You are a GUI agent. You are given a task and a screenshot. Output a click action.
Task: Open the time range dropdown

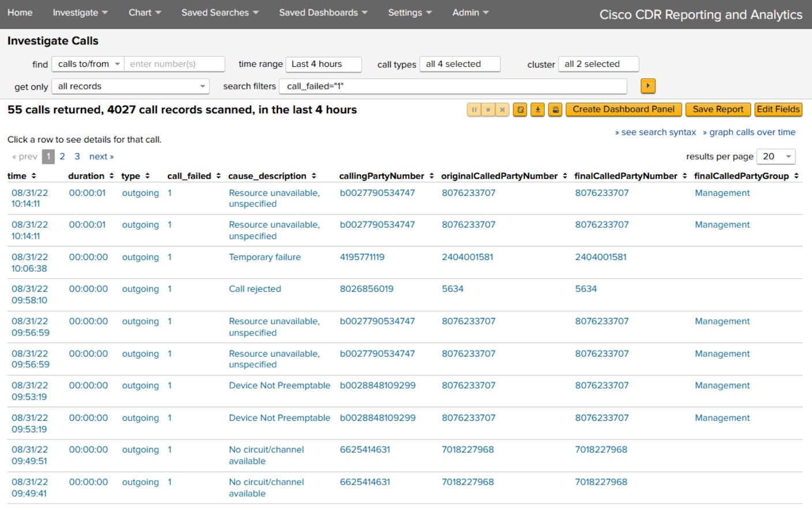coord(323,64)
